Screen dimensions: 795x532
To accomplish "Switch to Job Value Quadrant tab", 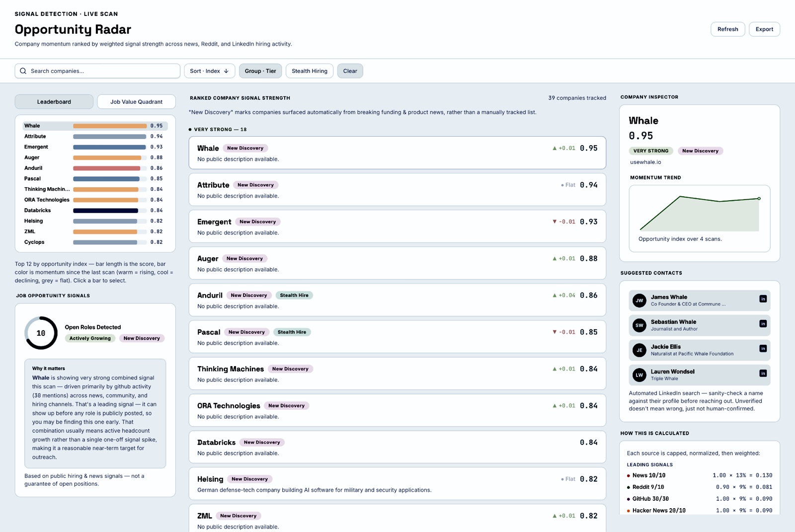I will click(136, 102).
